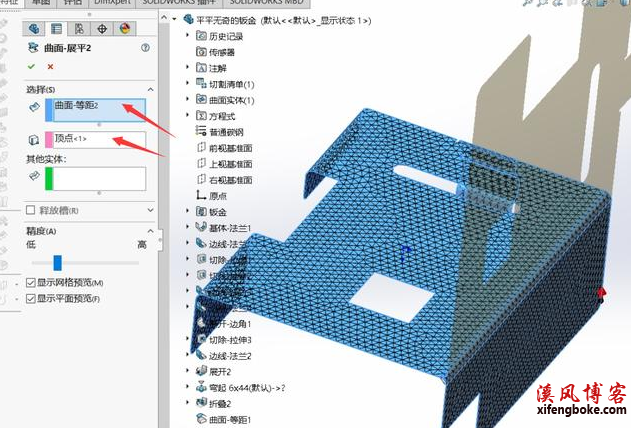
Task: Select the 右视基准面 right plane
Action: click(224, 180)
